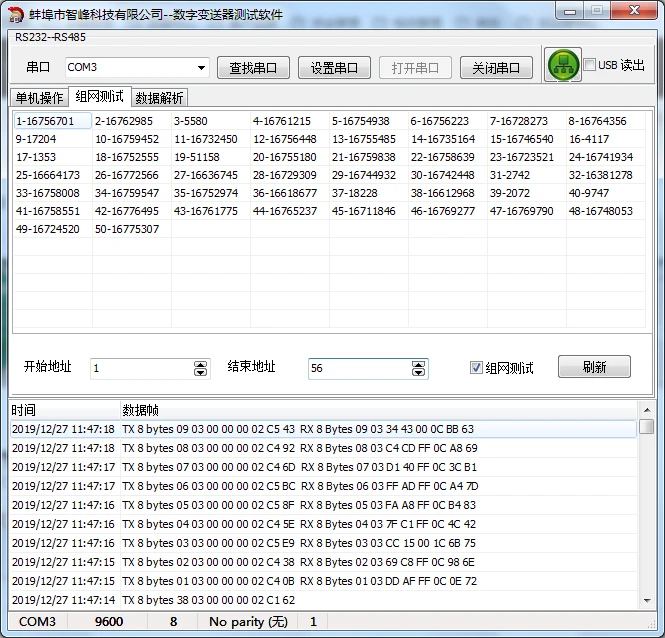Select log row TX 07 03 frame
Screen dimensions: 665x638
(323, 467)
